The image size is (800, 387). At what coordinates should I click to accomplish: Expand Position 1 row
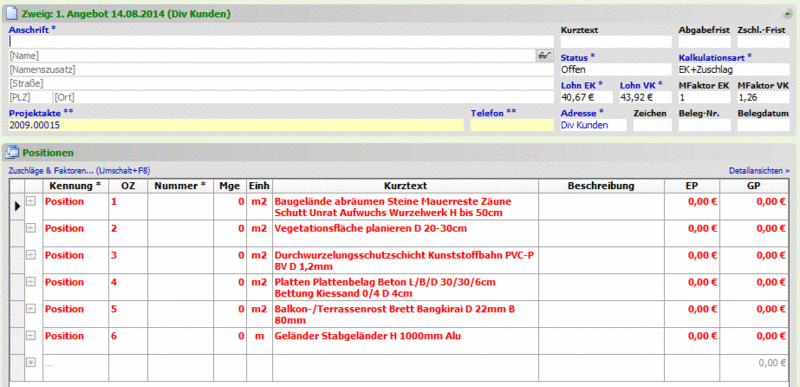point(31,202)
